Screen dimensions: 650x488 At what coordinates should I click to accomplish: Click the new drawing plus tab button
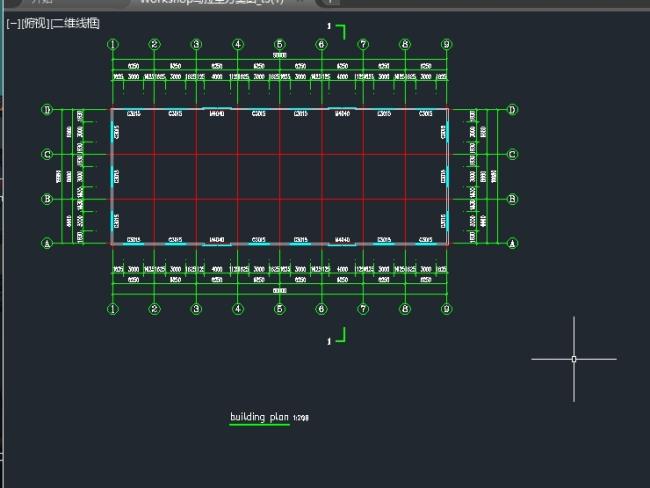[332, 2]
